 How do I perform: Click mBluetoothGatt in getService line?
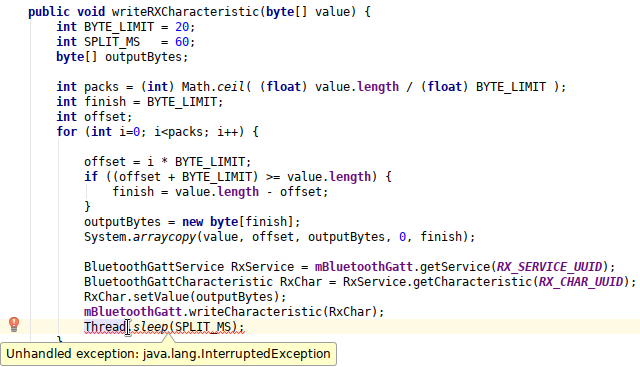pyautogui.click(x=364, y=267)
